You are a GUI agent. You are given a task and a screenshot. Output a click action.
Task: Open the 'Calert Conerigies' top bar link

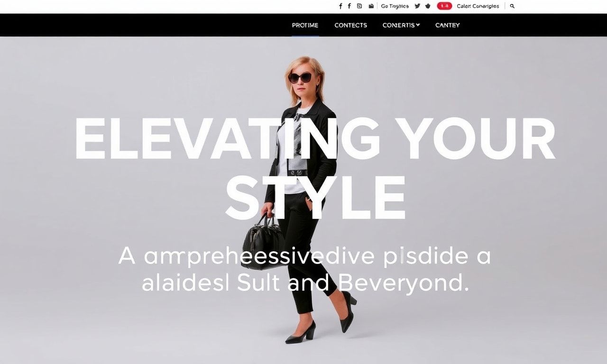pos(478,6)
